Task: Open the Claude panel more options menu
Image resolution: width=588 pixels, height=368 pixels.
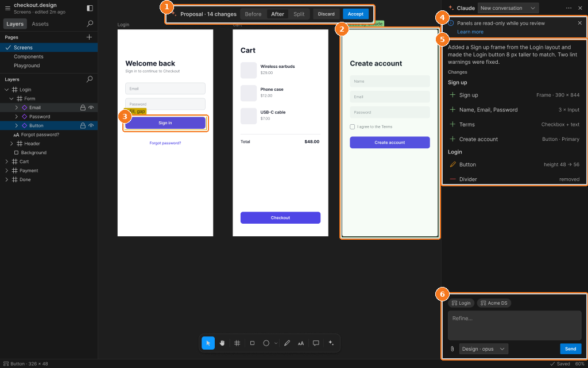Action: point(569,8)
